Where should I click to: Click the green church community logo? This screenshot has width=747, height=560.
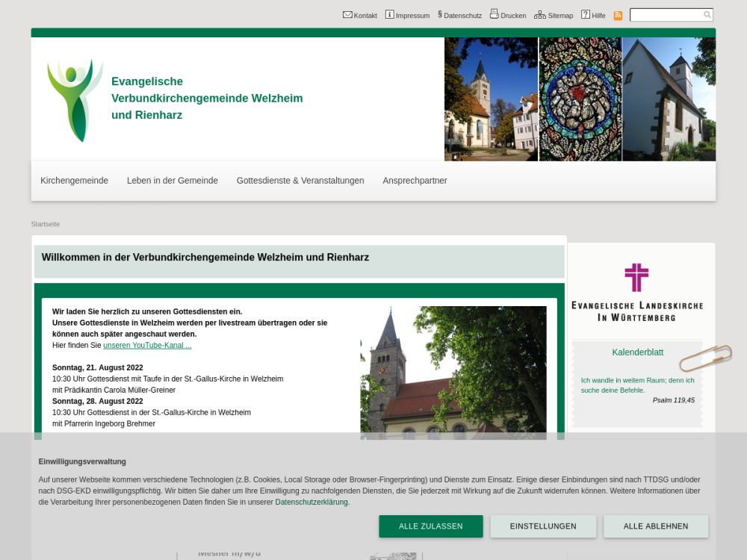pyautogui.click(x=74, y=99)
